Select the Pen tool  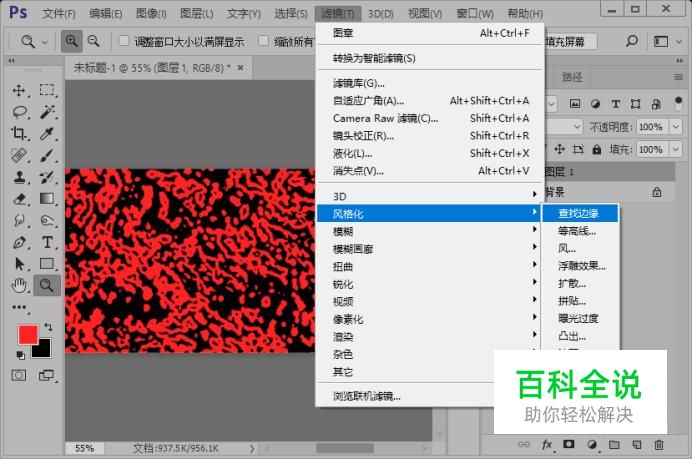(x=19, y=242)
